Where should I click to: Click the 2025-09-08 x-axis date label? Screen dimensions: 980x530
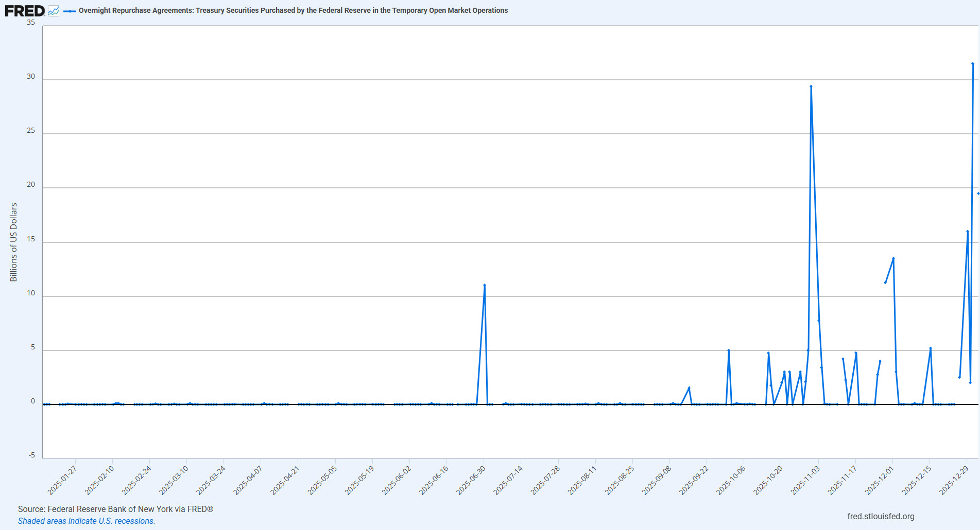pyautogui.click(x=657, y=480)
